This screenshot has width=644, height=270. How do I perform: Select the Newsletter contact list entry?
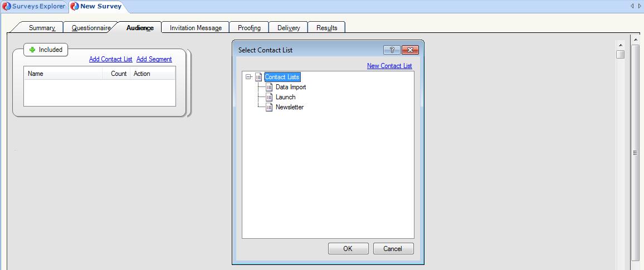[x=289, y=107]
